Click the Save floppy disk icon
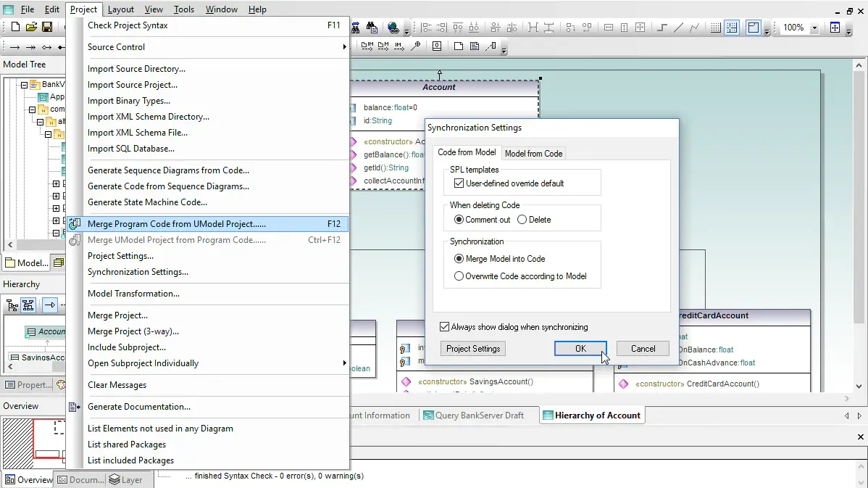Viewport: 868px width, 488px height. (47, 28)
